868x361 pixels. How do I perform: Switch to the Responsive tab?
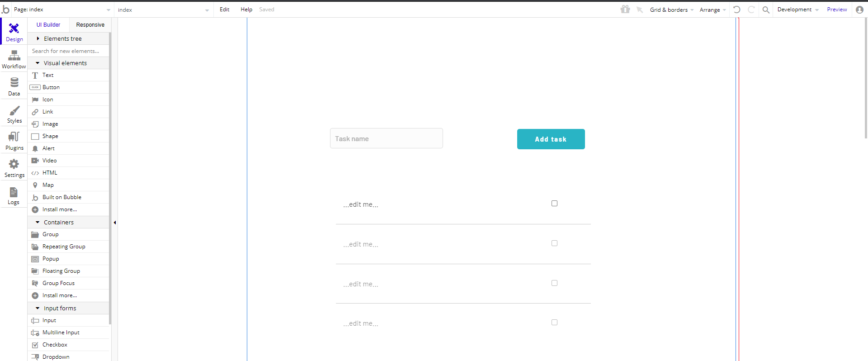[x=90, y=25]
